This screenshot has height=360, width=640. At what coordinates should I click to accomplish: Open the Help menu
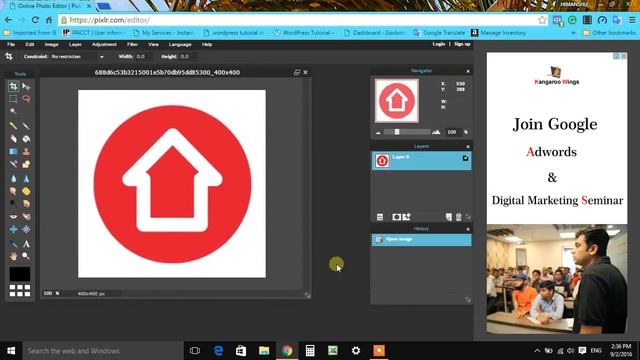pyautogui.click(x=207, y=44)
